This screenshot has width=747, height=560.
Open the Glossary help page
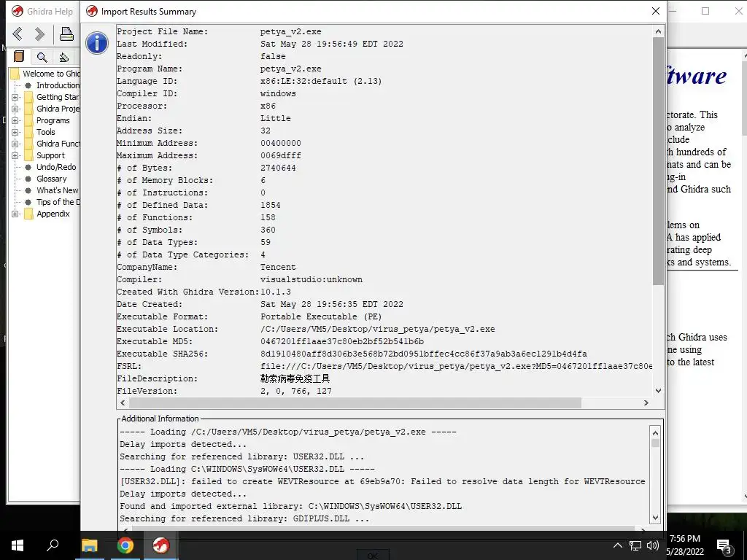[x=52, y=179]
